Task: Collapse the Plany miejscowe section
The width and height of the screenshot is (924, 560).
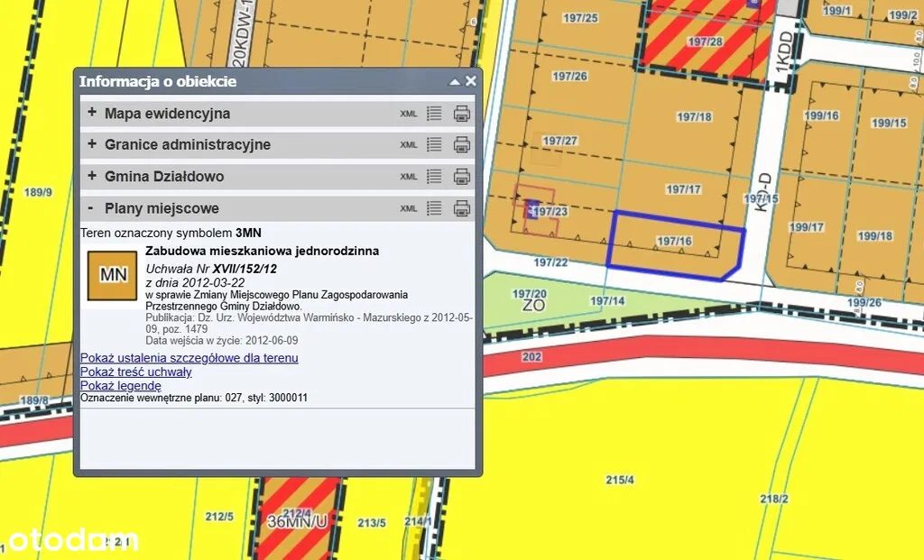Action: tap(92, 207)
